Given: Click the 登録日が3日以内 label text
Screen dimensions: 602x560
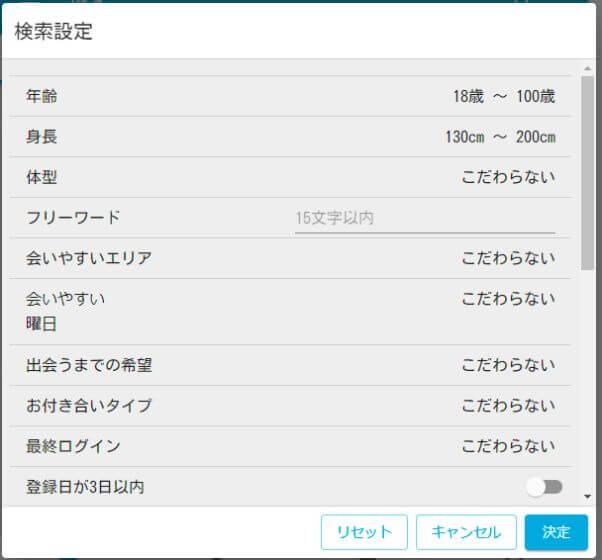Looking at the screenshot, I should click(x=85, y=487).
